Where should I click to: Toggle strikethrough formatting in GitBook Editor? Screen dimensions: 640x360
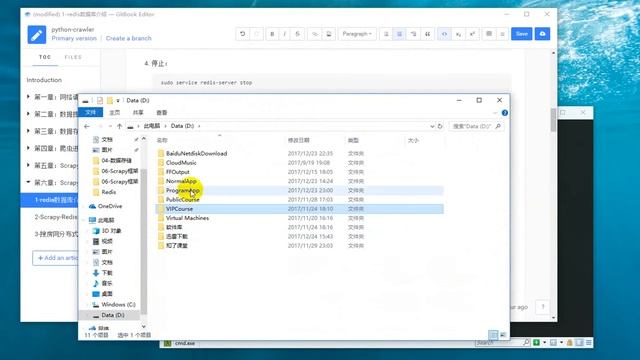tap(298, 34)
